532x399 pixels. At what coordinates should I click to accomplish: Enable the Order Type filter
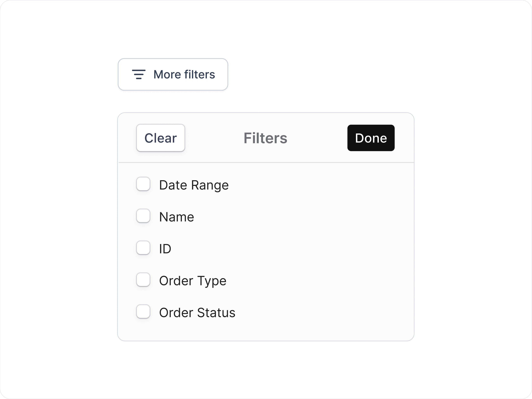(143, 280)
